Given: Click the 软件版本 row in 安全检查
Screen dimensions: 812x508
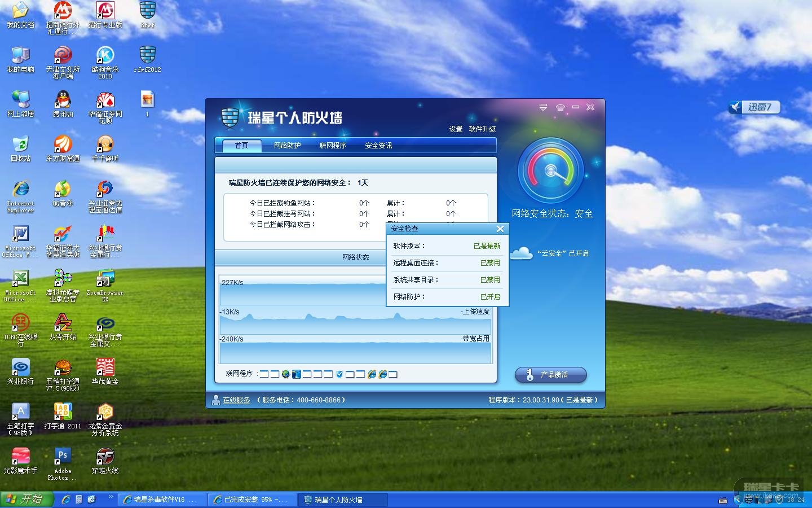Looking at the screenshot, I should (x=447, y=246).
